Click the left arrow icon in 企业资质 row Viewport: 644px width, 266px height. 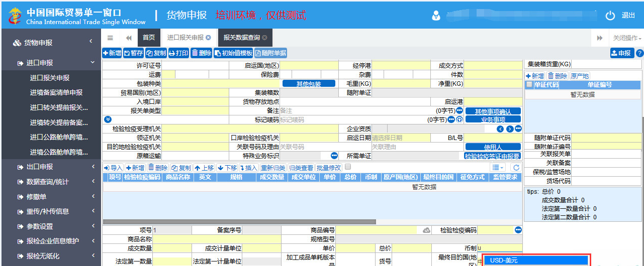500,129
